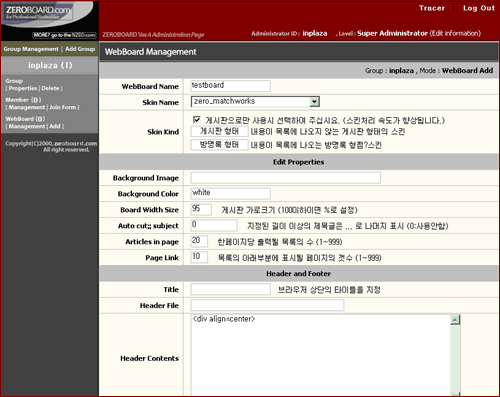The image size is (500, 397).
Task: Open the Tracer link
Action: [432, 8]
